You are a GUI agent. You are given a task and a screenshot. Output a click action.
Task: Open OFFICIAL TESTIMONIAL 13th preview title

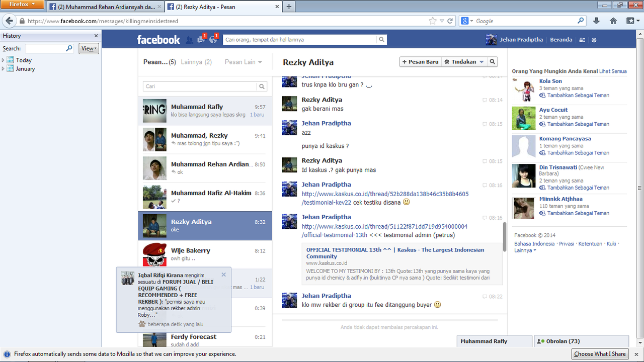395,253
